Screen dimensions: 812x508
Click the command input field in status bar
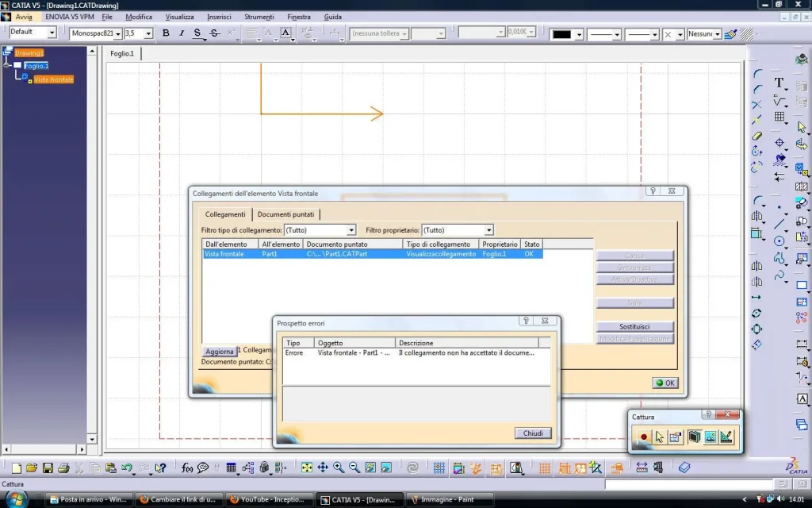689,484
